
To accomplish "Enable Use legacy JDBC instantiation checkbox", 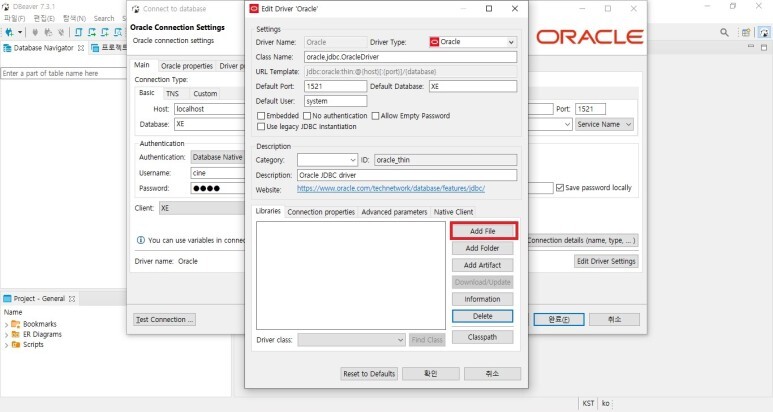I will 261,127.
